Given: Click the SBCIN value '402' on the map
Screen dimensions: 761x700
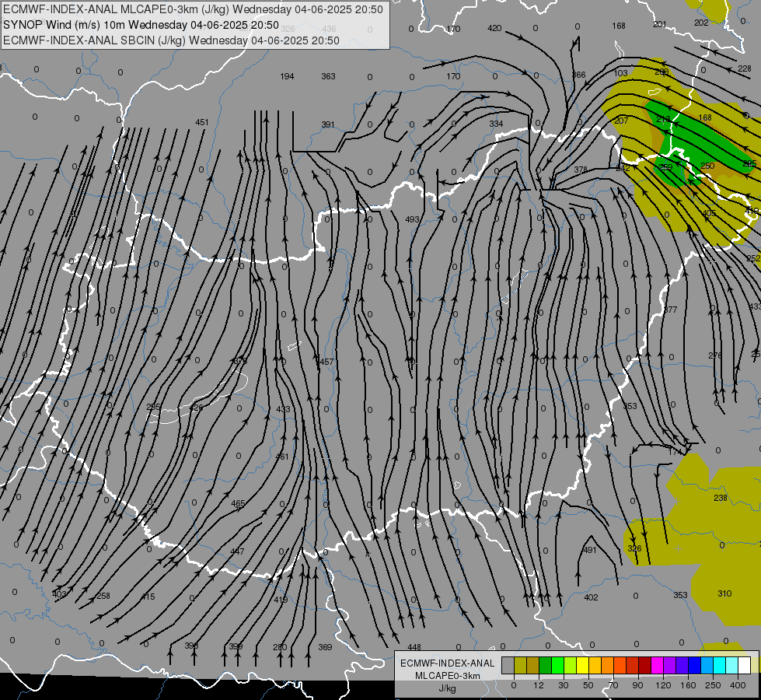Looking at the screenshot, I should coord(591,598).
